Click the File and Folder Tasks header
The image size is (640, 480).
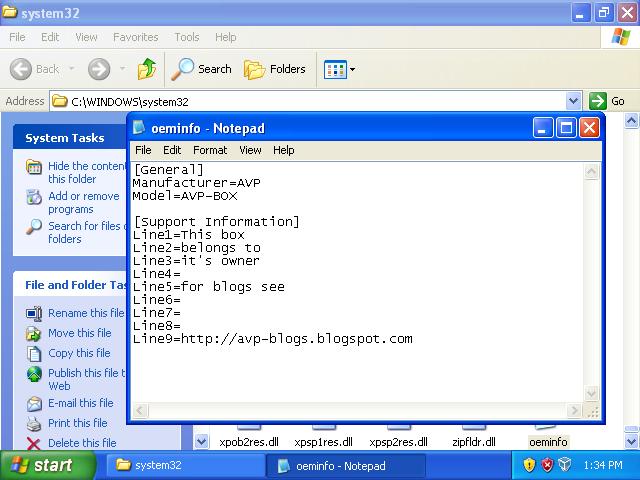click(x=69, y=285)
